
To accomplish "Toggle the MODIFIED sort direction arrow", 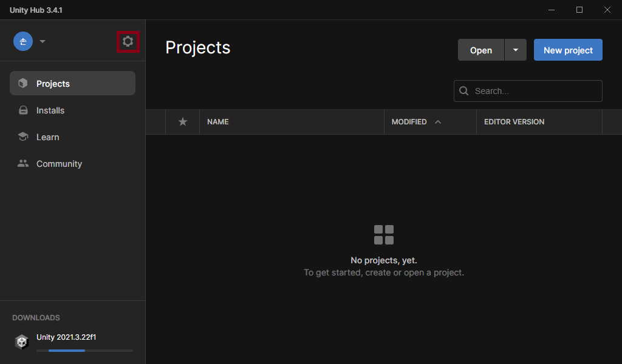I will (x=438, y=121).
